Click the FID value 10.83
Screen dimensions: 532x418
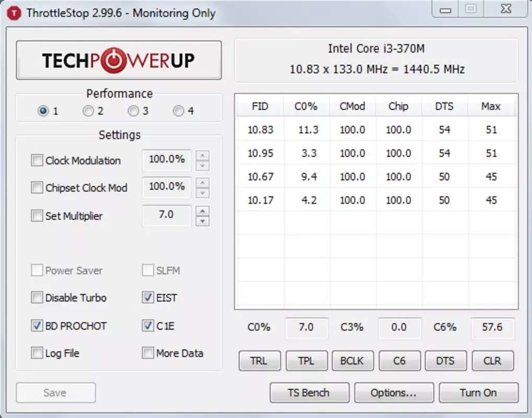pos(260,130)
